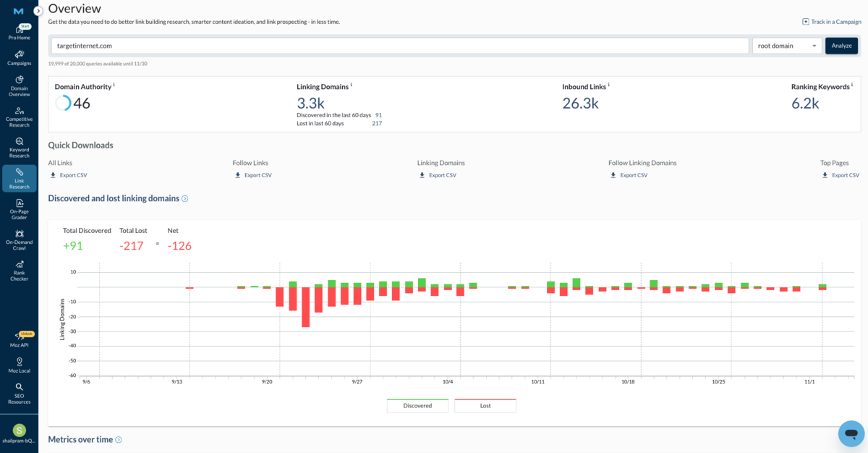Click Linking Domains info icon
Image resolution: width=868 pixels, height=453 pixels.
351,85
